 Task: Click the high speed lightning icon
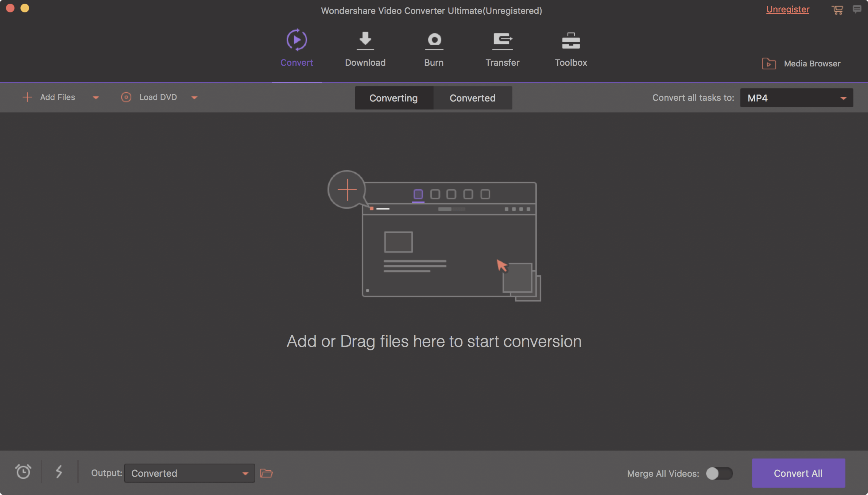point(59,472)
